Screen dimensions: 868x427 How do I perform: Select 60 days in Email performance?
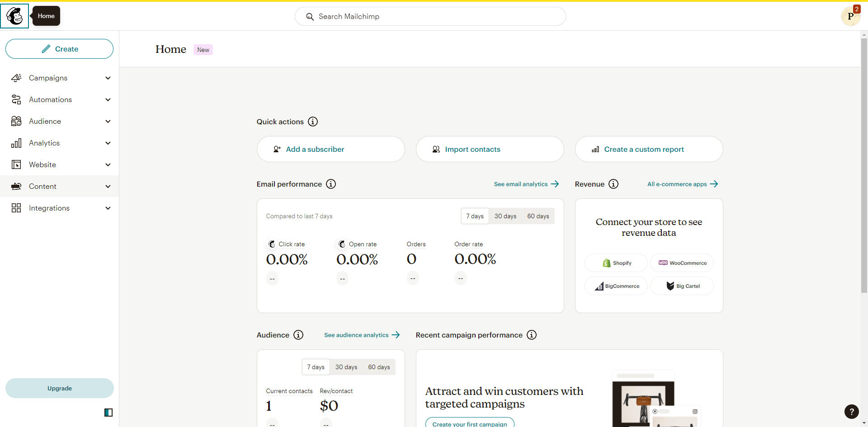(x=538, y=216)
